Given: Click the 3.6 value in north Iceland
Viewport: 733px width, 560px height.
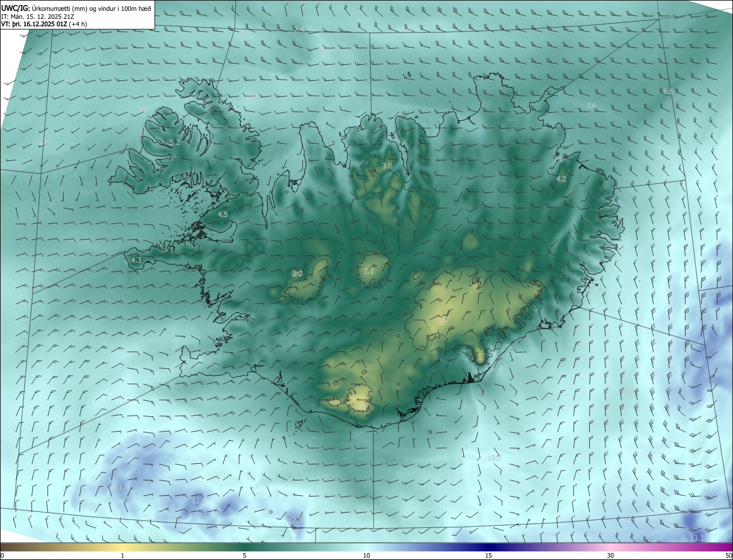Looking at the screenshot, I should (387, 166).
